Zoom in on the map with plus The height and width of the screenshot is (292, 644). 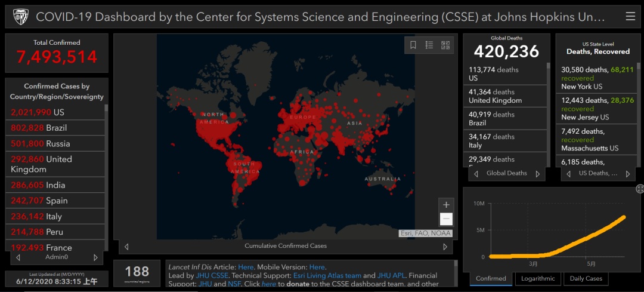(x=446, y=205)
